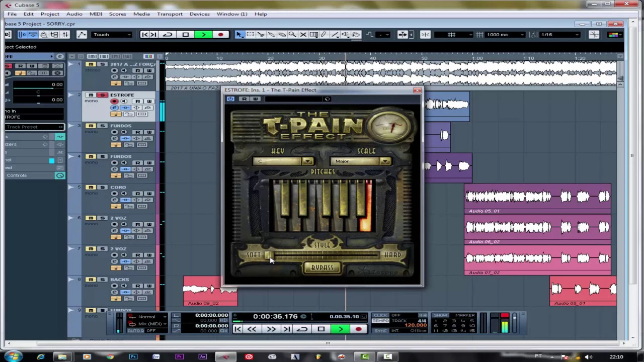This screenshot has height=362, width=644.
Task: Click transport bar Stop button
Action: pos(321,329)
